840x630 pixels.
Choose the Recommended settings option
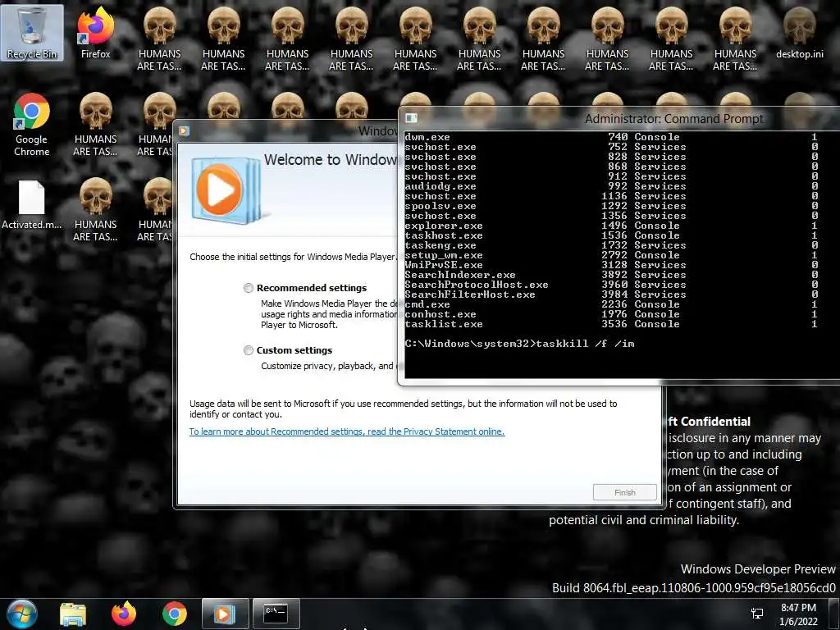248,288
